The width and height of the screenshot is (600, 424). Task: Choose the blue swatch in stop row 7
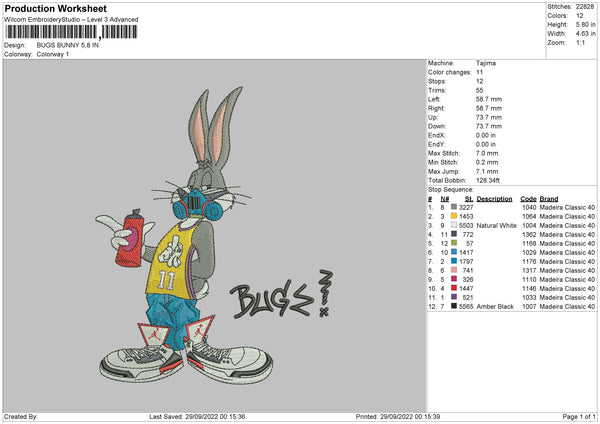(454, 261)
